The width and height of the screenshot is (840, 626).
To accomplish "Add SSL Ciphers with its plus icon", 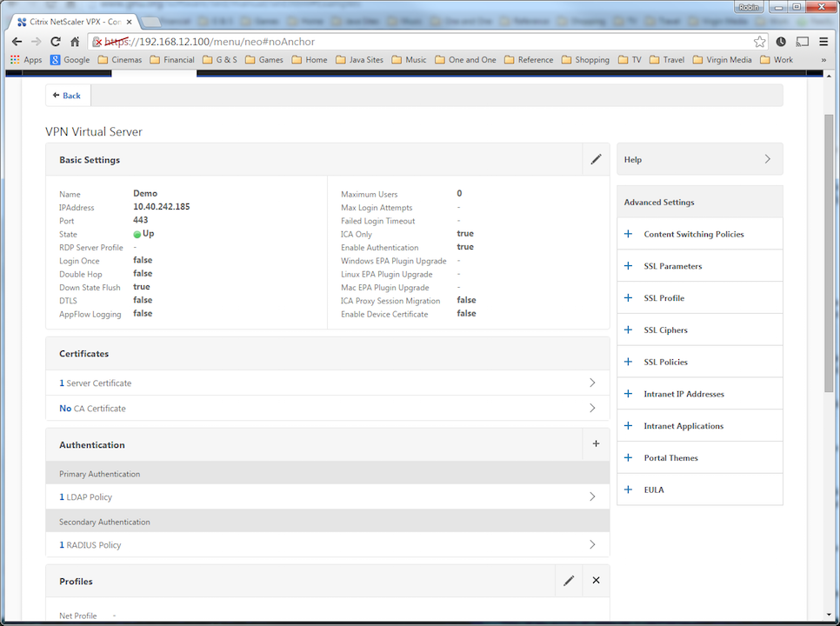I will pos(628,330).
